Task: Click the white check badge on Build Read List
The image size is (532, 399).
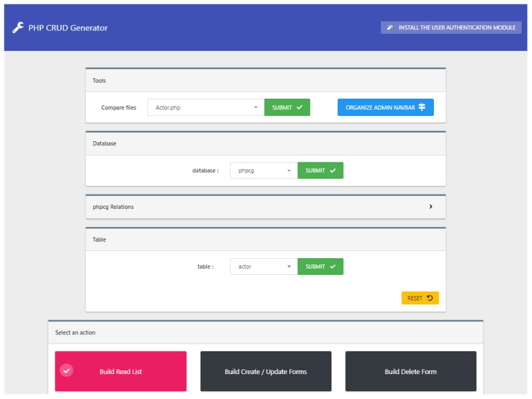Action: click(x=66, y=371)
